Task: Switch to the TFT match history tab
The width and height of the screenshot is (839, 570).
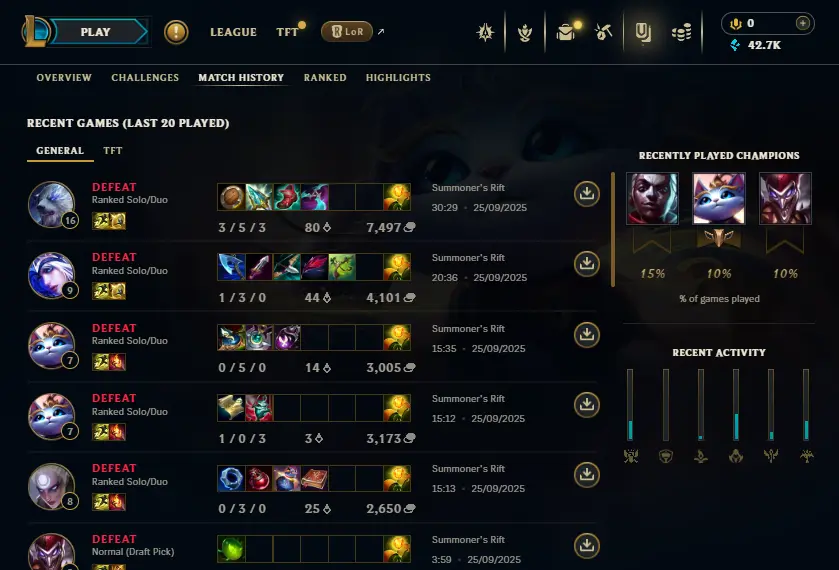Action: click(112, 150)
